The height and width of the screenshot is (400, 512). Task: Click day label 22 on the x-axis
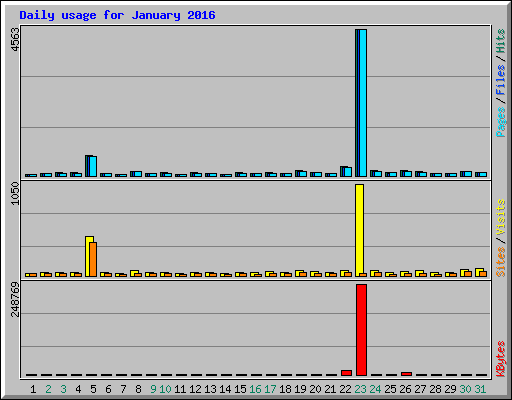pos(345,389)
